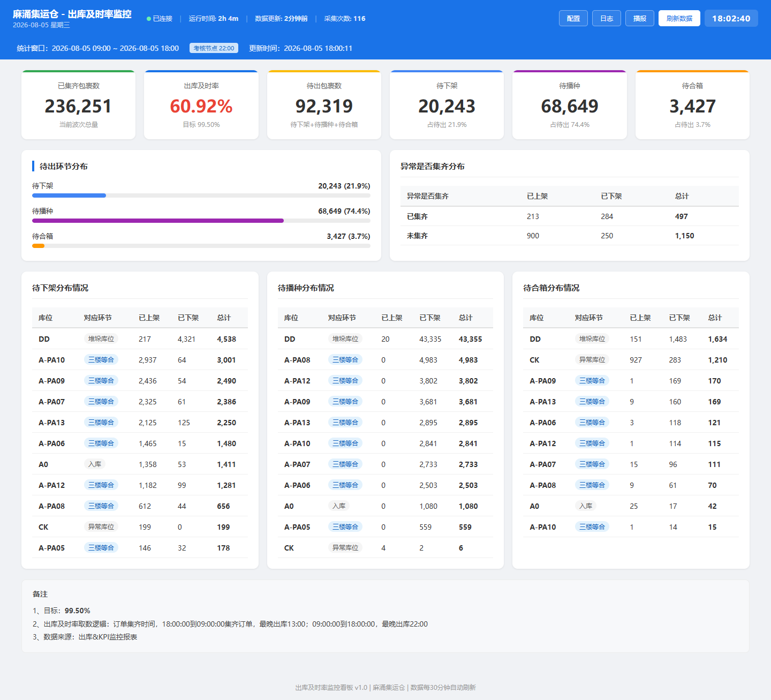Viewport: 771px width, 700px height.
Task: Select the 出库及时率 60.92% card
Action: (x=201, y=105)
